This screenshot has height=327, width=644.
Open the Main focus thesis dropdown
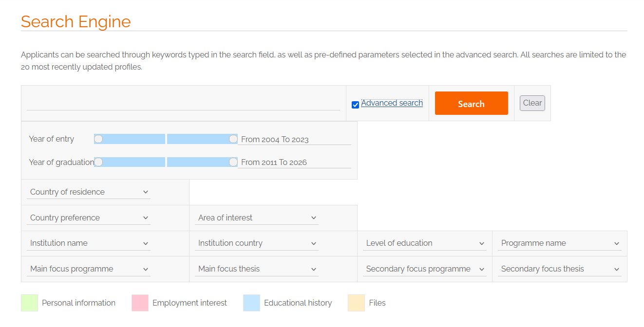point(257,269)
